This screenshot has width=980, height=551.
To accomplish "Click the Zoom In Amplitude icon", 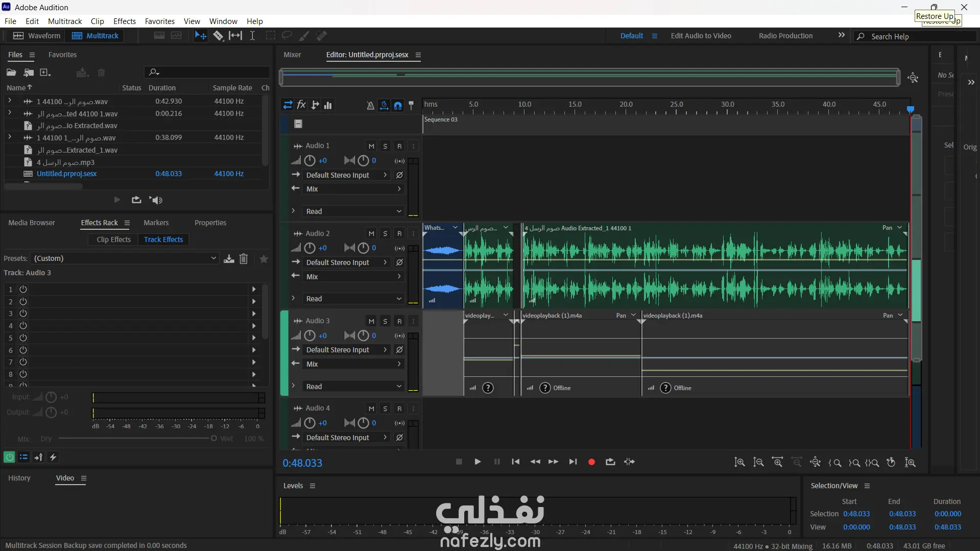I will pos(739,462).
